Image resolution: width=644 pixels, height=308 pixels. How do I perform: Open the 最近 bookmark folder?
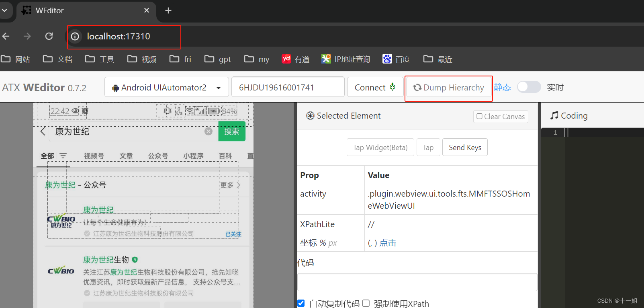point(438,59)
